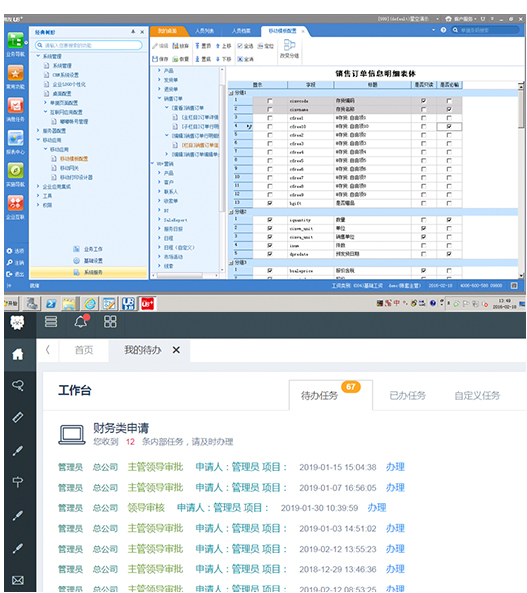Toggle 是否必输 checkbox for 数量 row
Image resolution: width=527 pixels, height=593 pixels.
449,220
